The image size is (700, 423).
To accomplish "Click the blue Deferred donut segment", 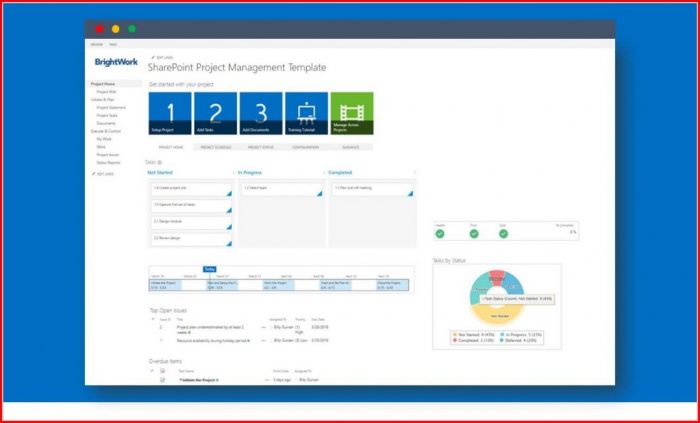I will click(x=513, y=283).
